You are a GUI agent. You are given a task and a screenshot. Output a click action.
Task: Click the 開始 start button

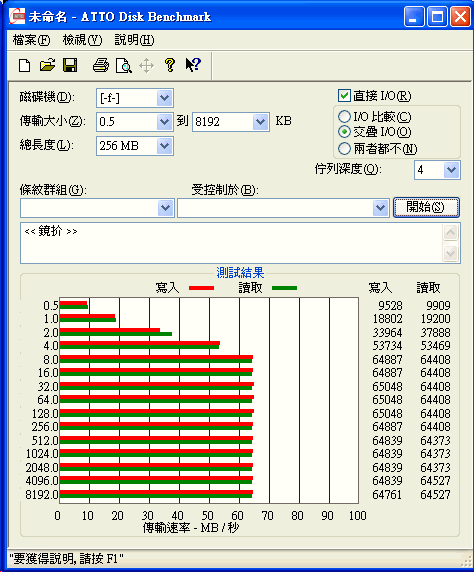coord(426,208)
